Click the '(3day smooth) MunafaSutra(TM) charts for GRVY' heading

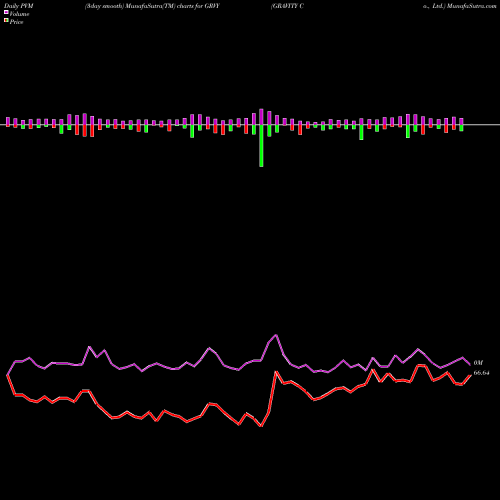tap(152, 6)
